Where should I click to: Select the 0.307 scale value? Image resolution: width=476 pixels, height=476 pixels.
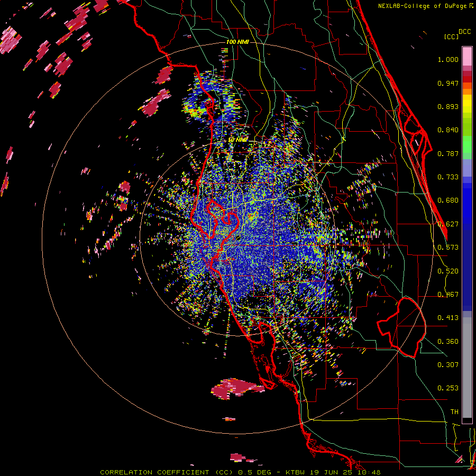[448, 365]
